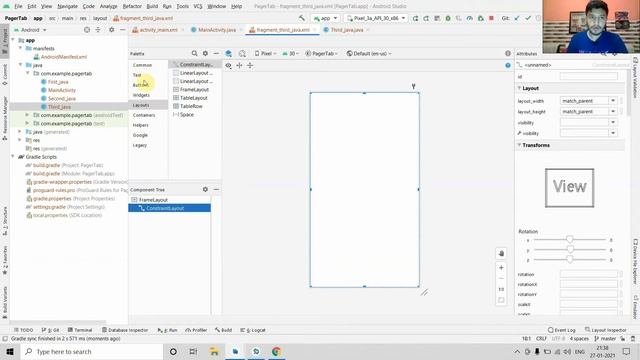The image size is (640, 360).
Task: Minimize the Palette panel
Action: (x=216, y=53)
